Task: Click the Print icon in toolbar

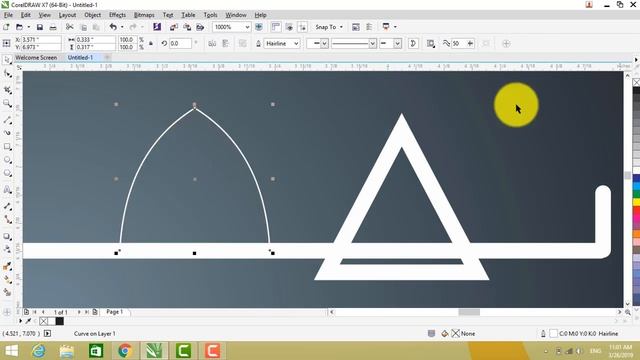Action: 53,27
